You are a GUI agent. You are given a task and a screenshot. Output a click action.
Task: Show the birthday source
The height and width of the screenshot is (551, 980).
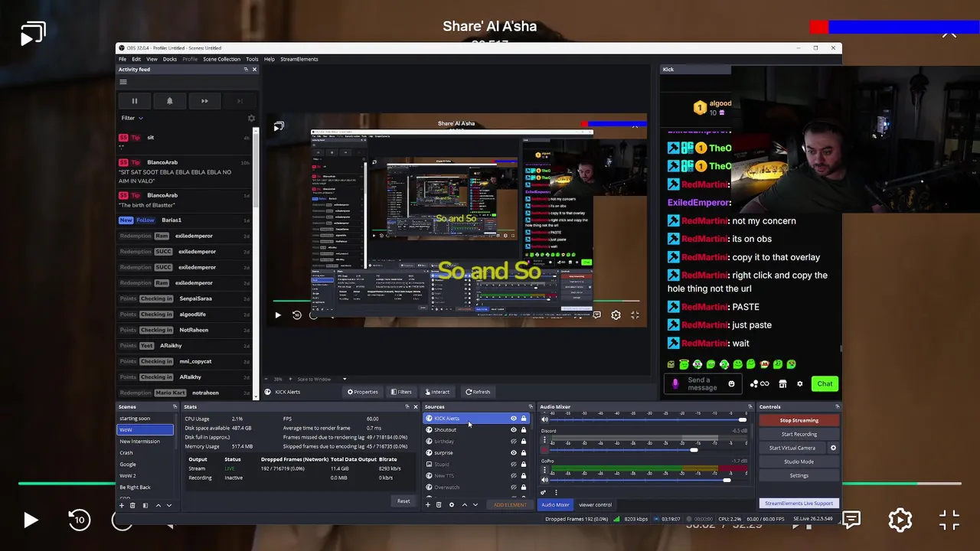(514, 442)
